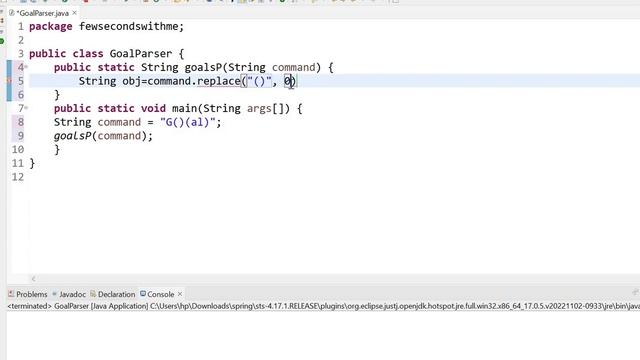
Task: Click line number 12 in the gutter
Action: click(18, 177)
